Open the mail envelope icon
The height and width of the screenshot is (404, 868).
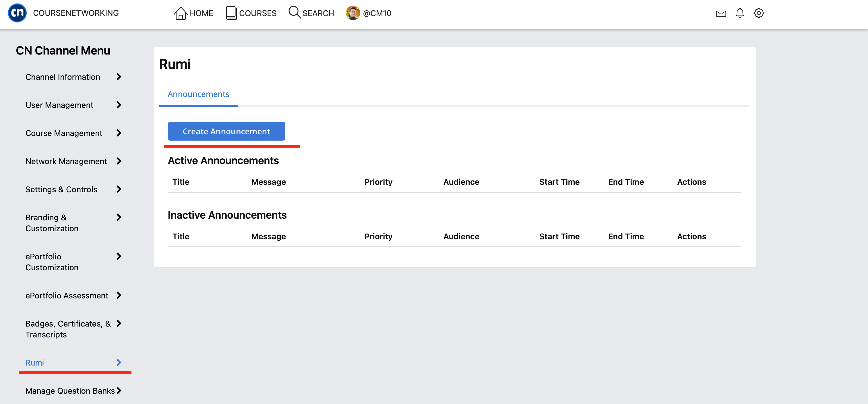(x=721, y=13)
